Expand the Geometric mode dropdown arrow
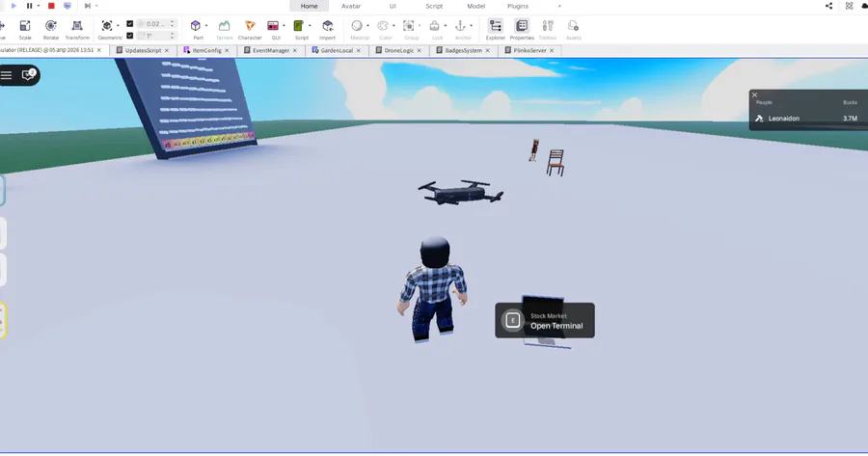 (118, 25)
